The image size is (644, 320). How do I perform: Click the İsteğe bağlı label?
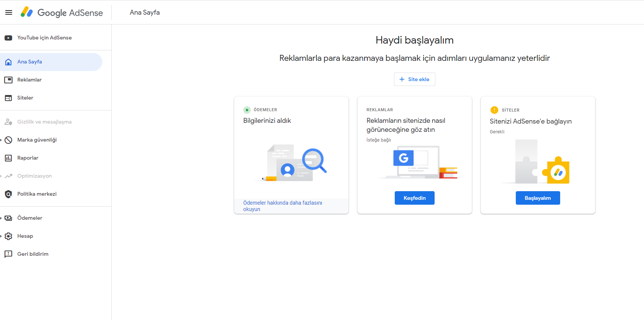[x=379, y=140]
